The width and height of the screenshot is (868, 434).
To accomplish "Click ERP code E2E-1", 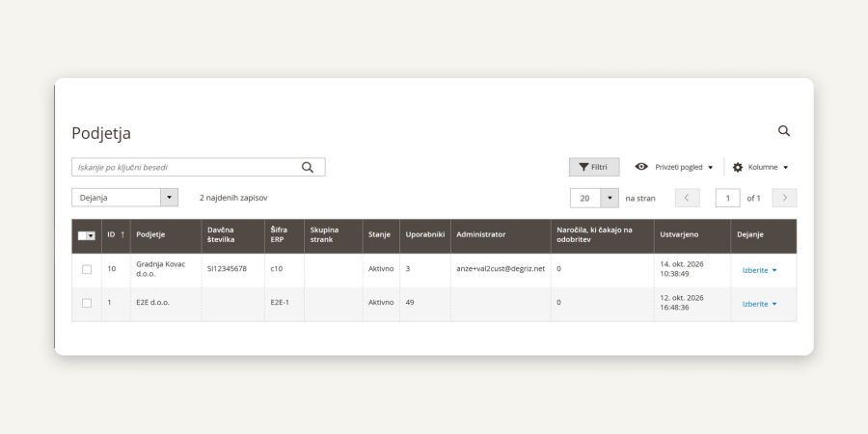I will tap(280, 303).
